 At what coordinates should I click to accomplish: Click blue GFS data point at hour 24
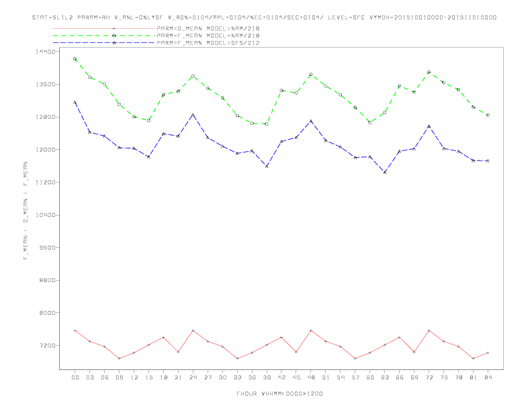click(193, 115)
